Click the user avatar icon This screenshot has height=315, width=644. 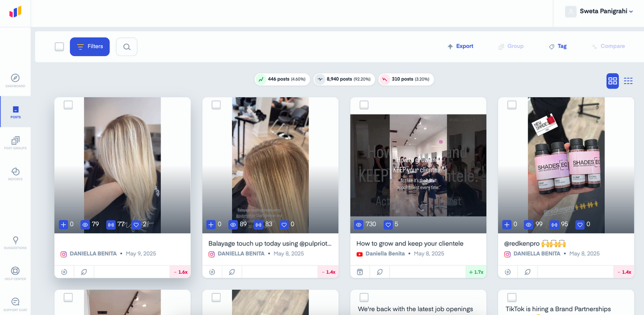(x=571, y=11)
